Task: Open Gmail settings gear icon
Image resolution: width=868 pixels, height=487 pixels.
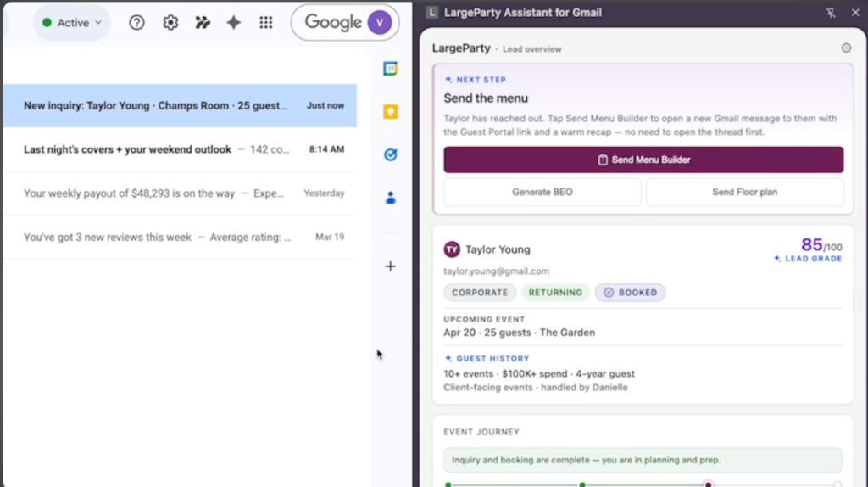Action: tap(170, 23)
